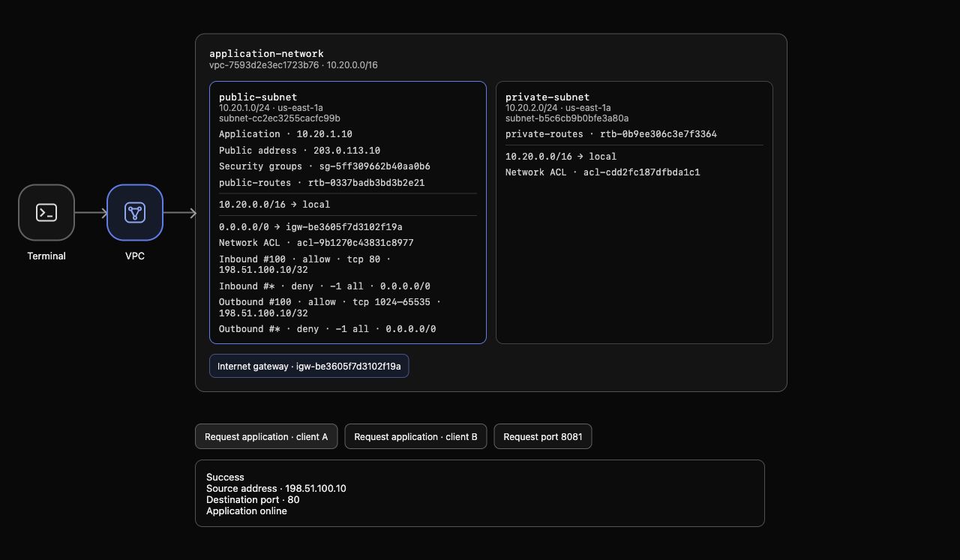Click the Terminal node icon
Viewport: 960px width, 560px height.
(46, 212)
